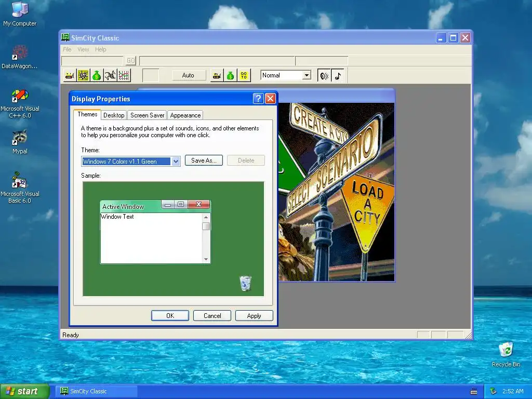Apply the selected theme
The height and width of the screenshot is (399, 532).
point(254,315)
